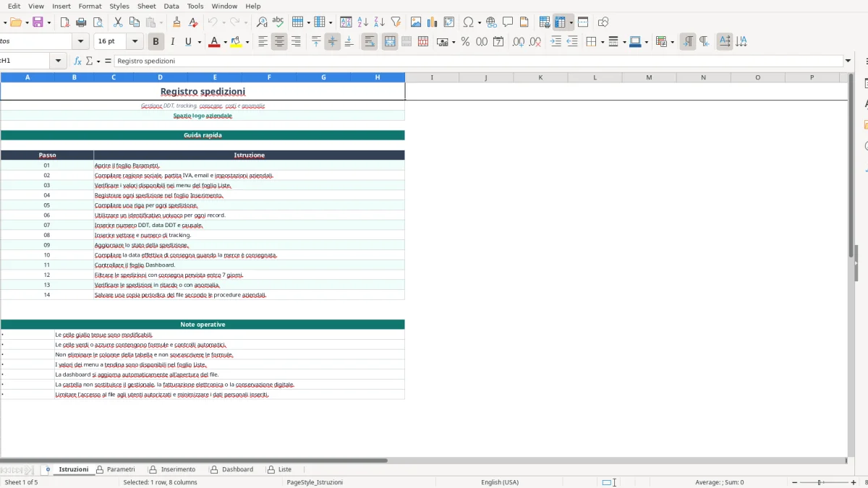Toggle Merge and Center Cells
Screen dimensions: 868x488
click(x=390, y=42)
